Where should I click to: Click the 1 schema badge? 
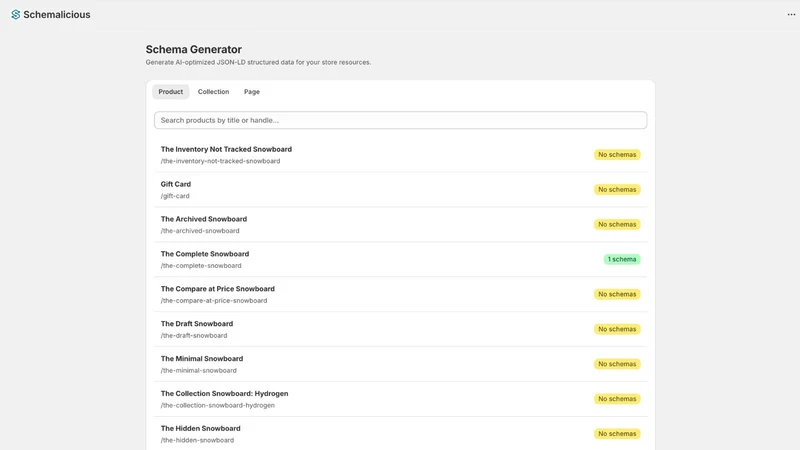coord(621,259)
